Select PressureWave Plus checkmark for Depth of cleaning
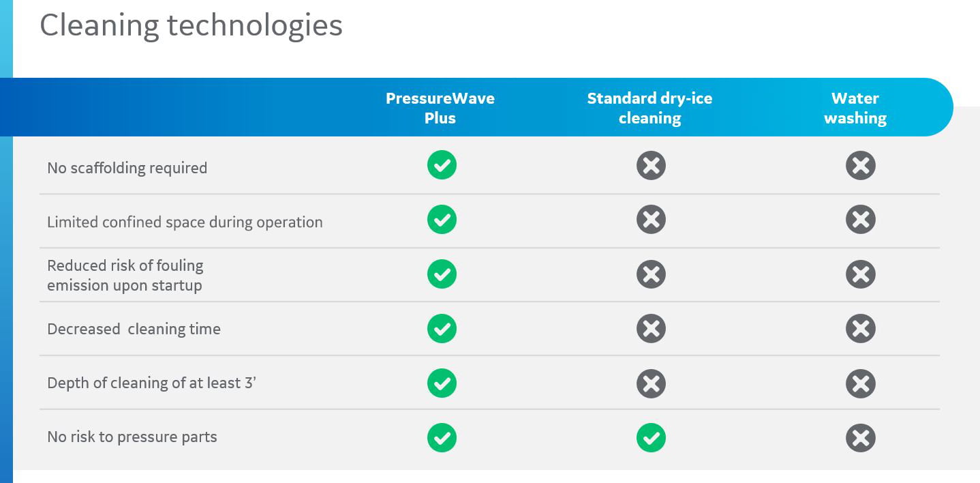Screen dimensions: 980x483 (442, 383)
